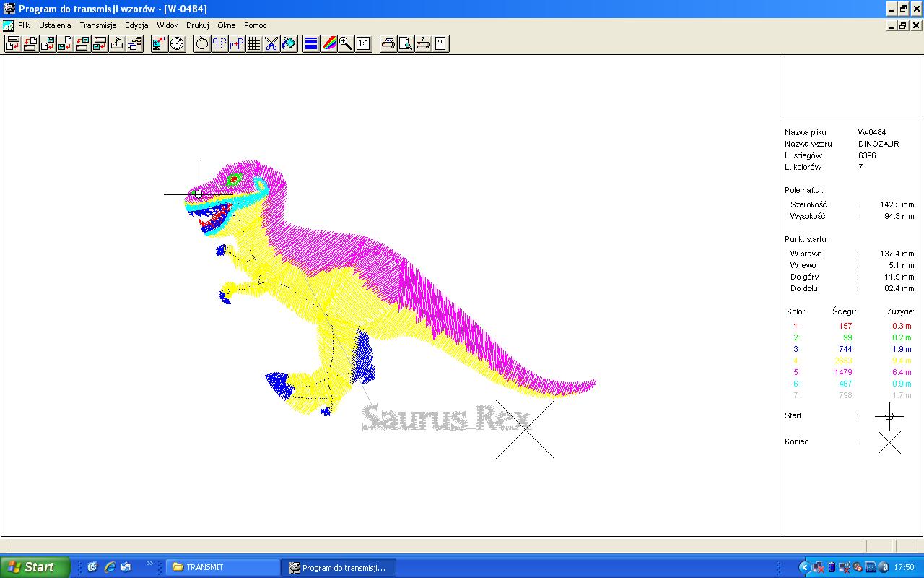
Task: Open the rainbow colors icon
Action: 328,43
